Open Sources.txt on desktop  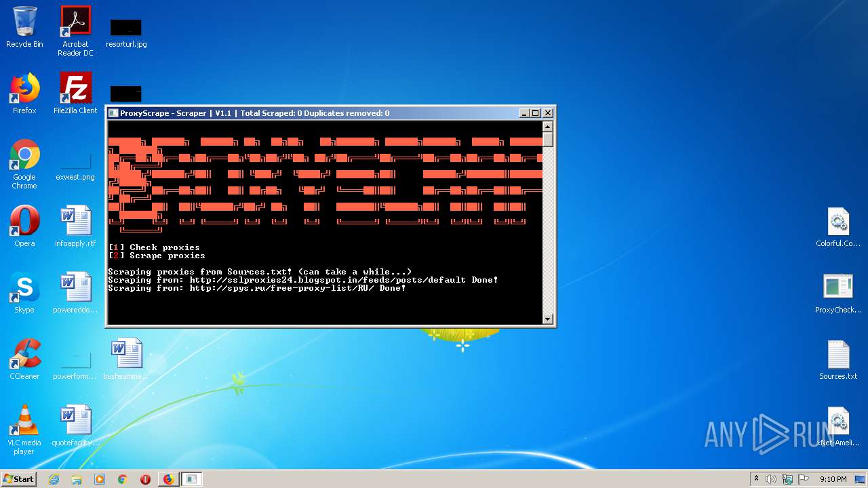pos(838,360)
